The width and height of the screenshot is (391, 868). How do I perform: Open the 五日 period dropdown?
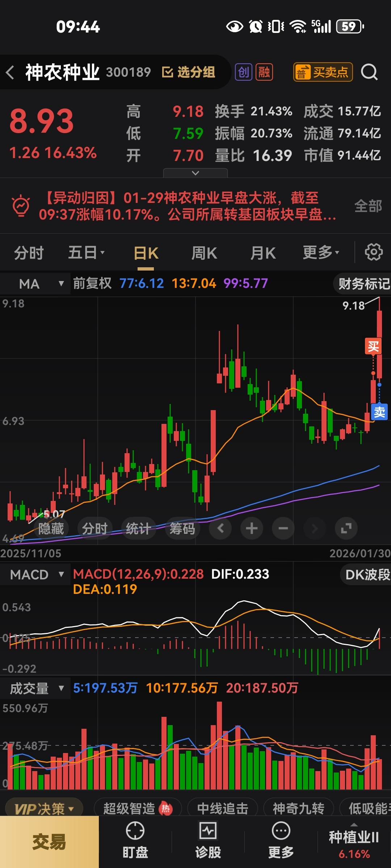point(87,252)
